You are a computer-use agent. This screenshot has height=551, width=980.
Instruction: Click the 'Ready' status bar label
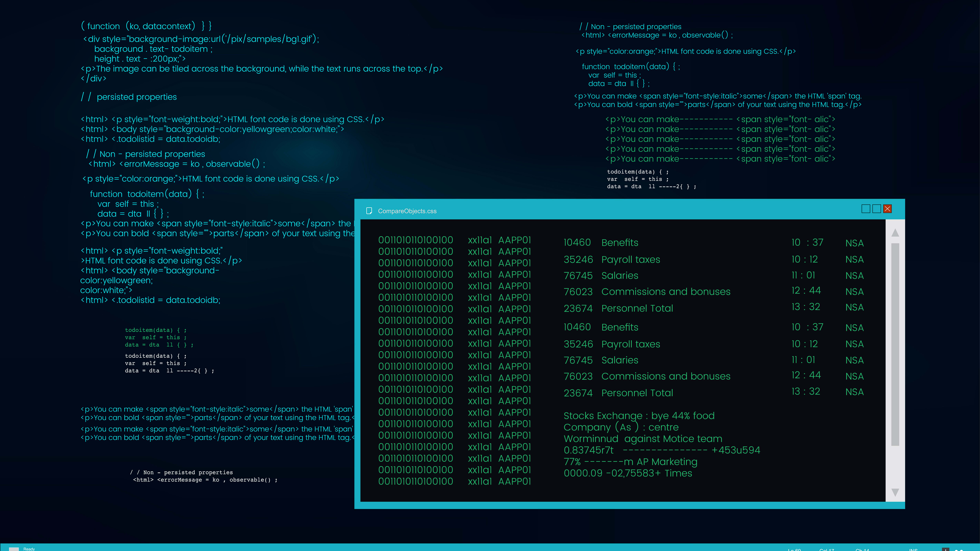pyautogui.click(x=29, y=549)
